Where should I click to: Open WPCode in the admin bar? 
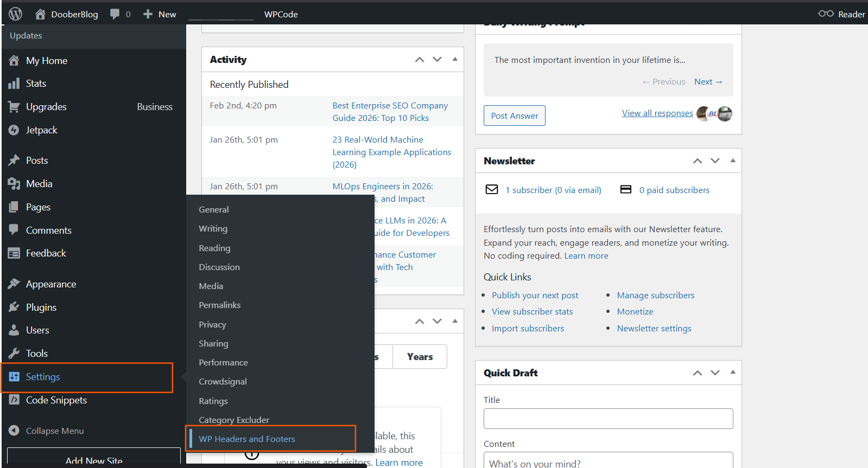pos(281,14)
